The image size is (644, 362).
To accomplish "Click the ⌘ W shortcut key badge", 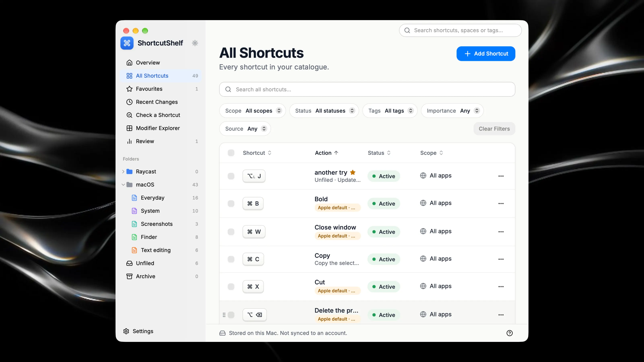I will tap(254, 232).
